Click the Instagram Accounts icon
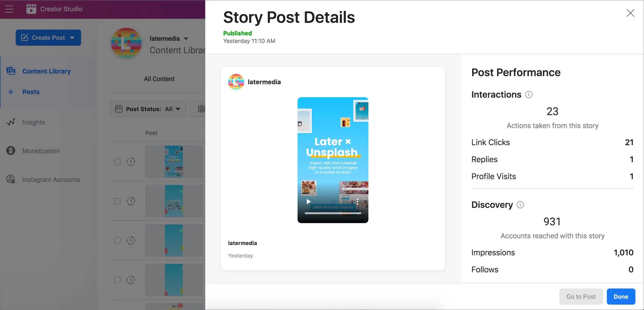Screen dimensions: 644x310 [11, 180]
